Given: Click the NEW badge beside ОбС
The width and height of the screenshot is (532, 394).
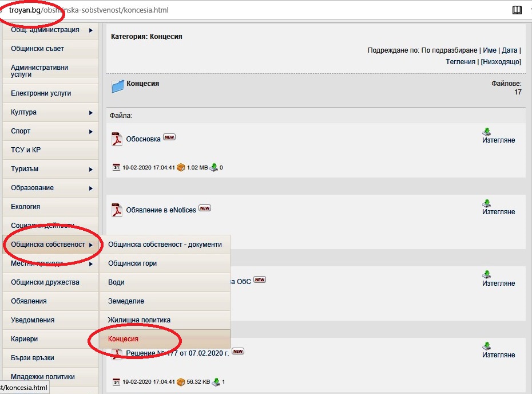Looking at the screenshot, I should 260,280.
